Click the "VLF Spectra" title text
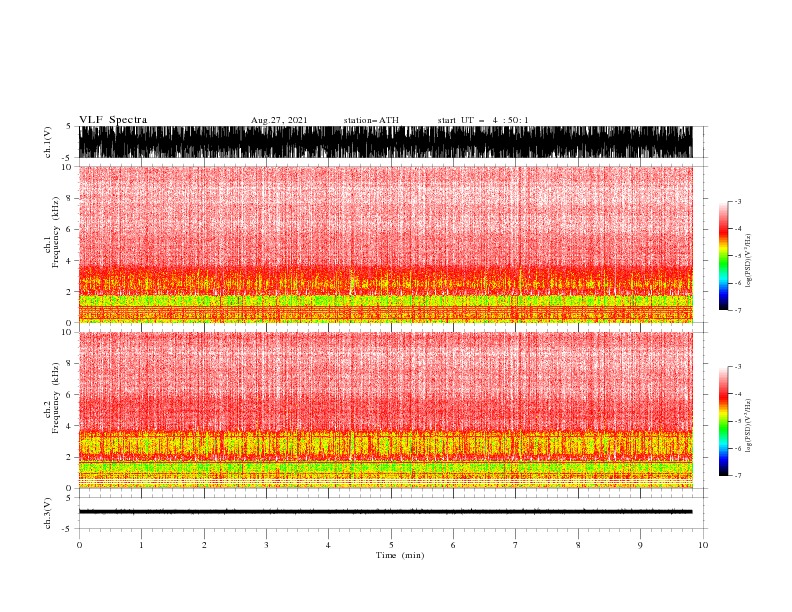This screenshot has height=612, width=792. (x=113, y=120)
